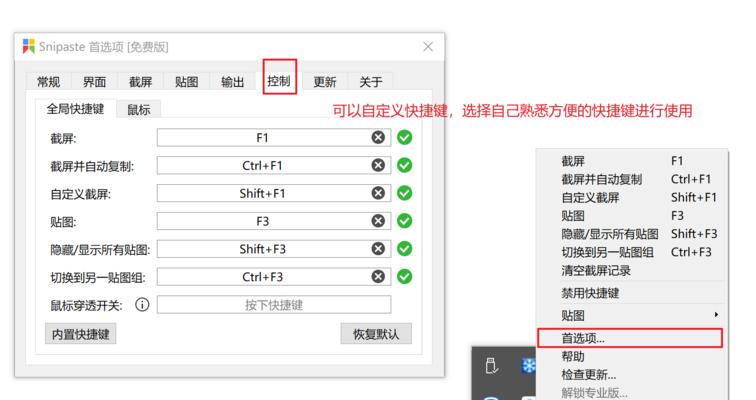Clear the Shift+F3 shortcut for 隐藏/显示所有贴图

(x=378, y=249)
